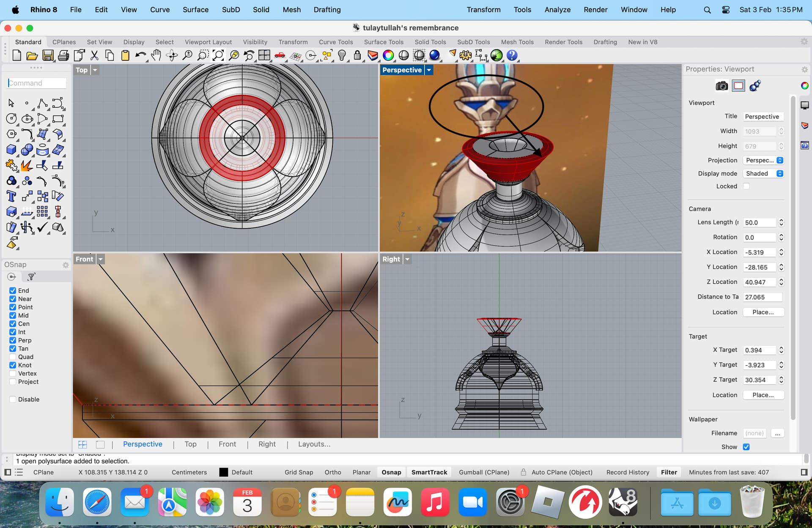Enable the Vertex osnap checkbox

coord(13,373)
